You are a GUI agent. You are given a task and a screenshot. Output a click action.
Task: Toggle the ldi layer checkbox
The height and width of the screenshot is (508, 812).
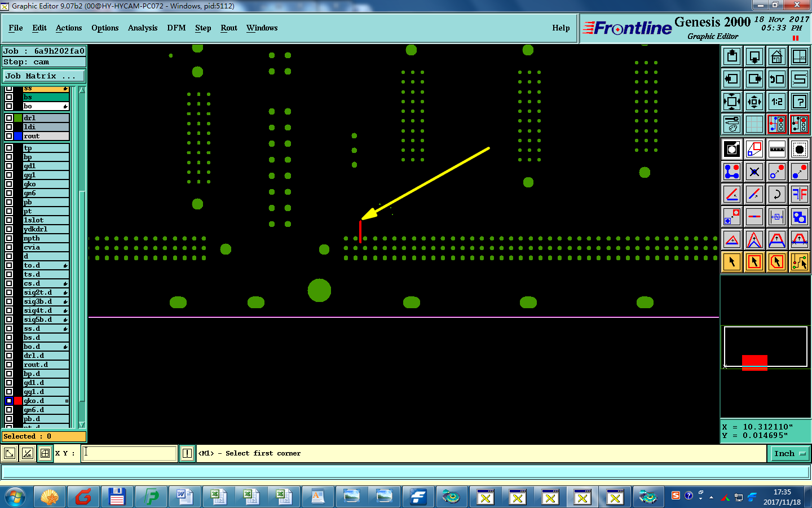pyautogui.click(x=9, y=127)
